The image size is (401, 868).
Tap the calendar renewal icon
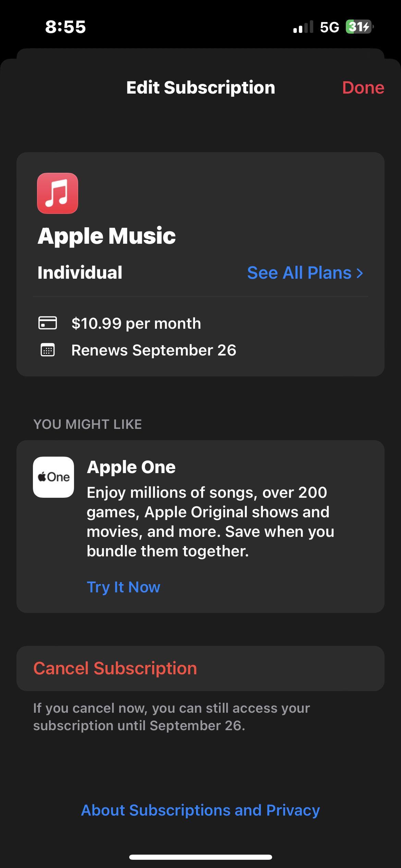pyautogui.click(x=48, y=350)
